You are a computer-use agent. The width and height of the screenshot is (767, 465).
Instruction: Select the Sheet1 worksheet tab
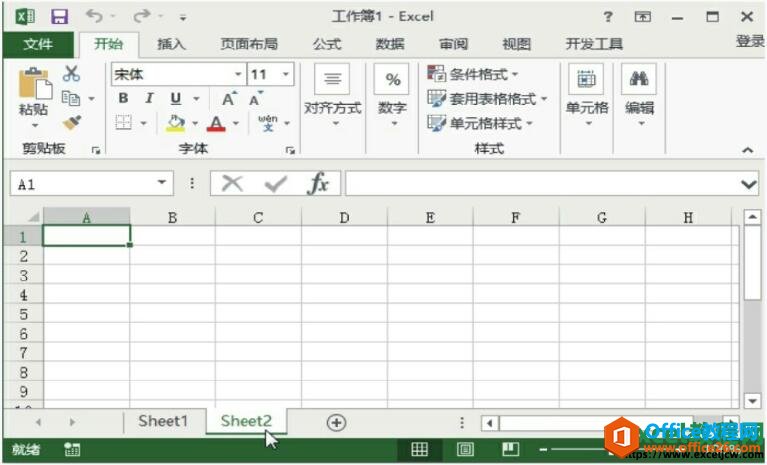[x=163, y=421]
